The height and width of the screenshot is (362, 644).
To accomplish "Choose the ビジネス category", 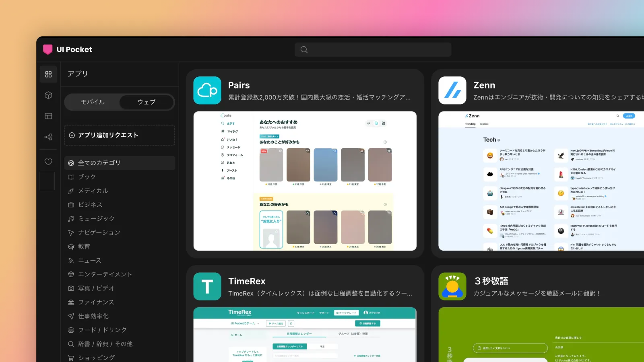I will [90, 205].
